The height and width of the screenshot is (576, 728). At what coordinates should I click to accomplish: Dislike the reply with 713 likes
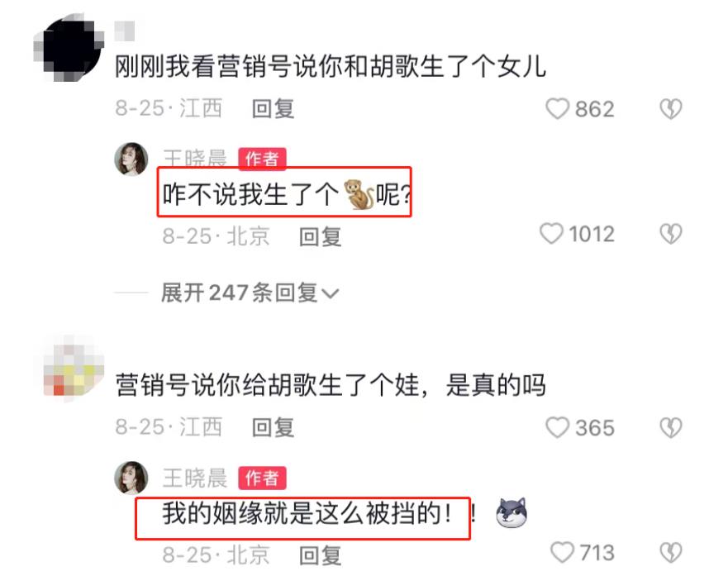[x=670, y=552]
